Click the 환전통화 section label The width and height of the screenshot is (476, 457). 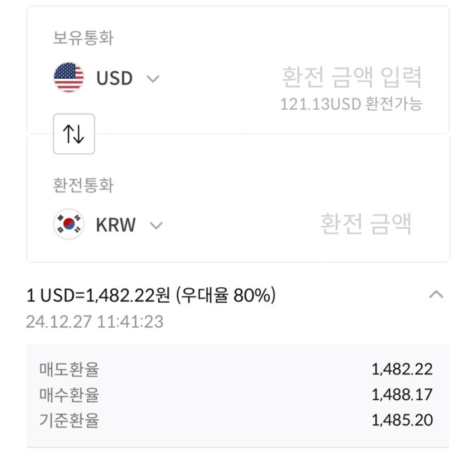(x=83, y=185)
